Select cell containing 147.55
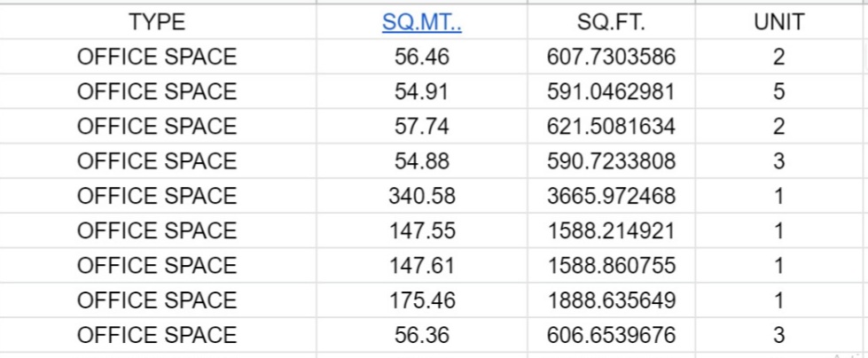This screenshot has height=358, width=868. tap(422, 230)
